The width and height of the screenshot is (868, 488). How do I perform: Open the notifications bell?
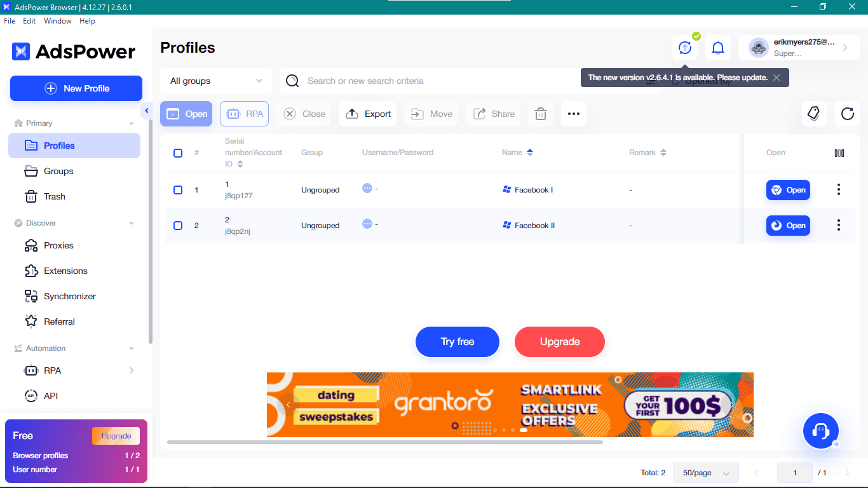point(718,48)
